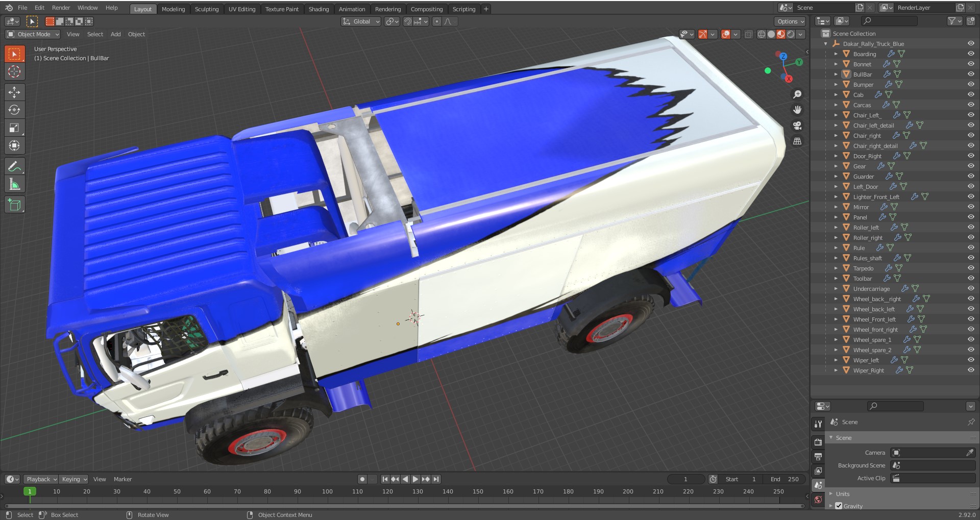This screenshot has height=520, width=980.
Task: Click the End frame 250 field
Action: pos(785,479)
